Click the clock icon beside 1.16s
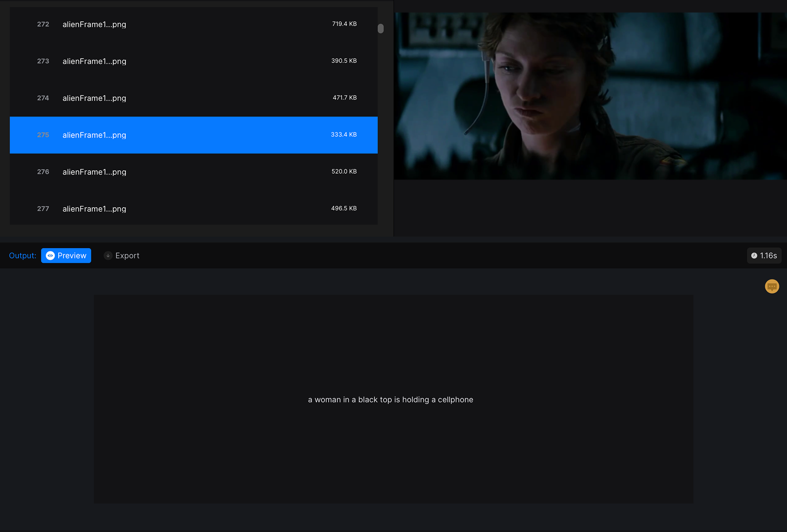Image resolution: width=787 pixels, height=532 pixels. pos(754,256)
